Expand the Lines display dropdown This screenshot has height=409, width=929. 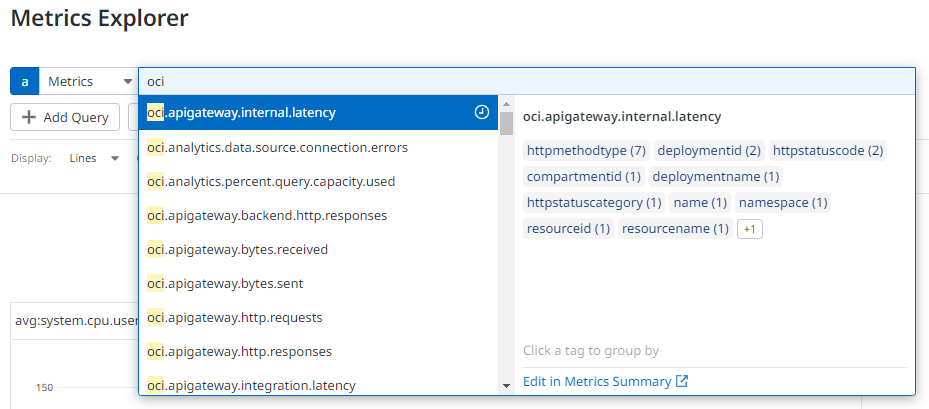[94, 158]
